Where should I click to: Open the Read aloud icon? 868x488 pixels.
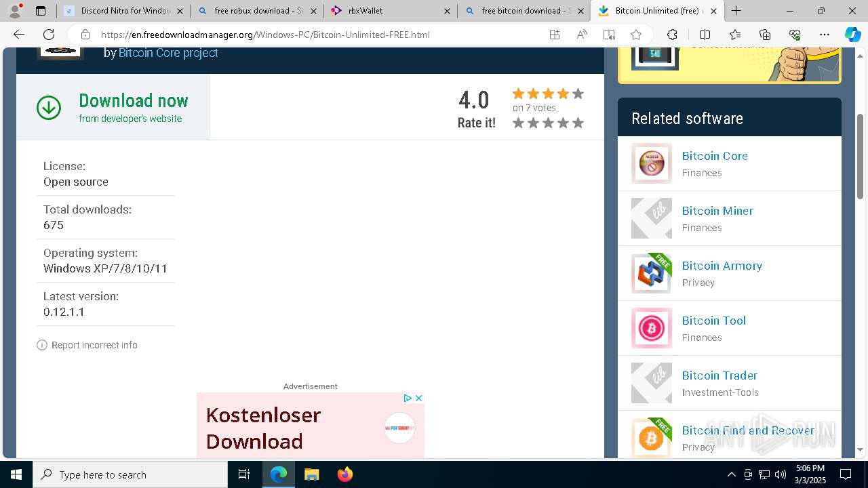pos(582,35)
